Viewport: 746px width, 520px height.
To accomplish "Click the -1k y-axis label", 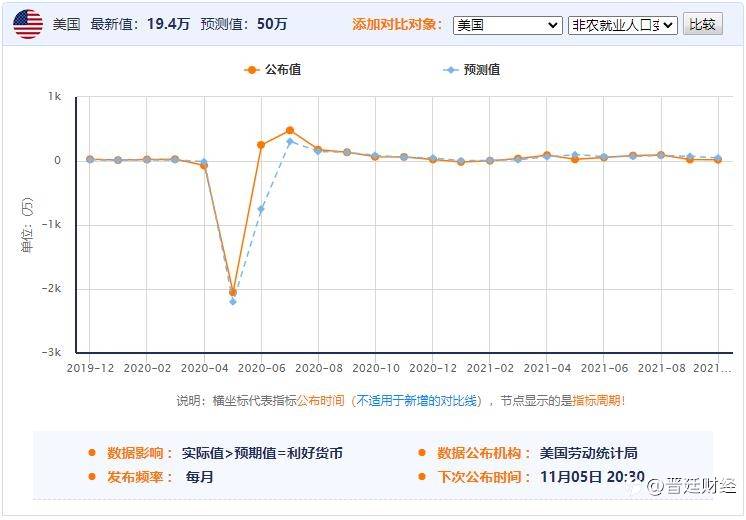I will point(51,225).
